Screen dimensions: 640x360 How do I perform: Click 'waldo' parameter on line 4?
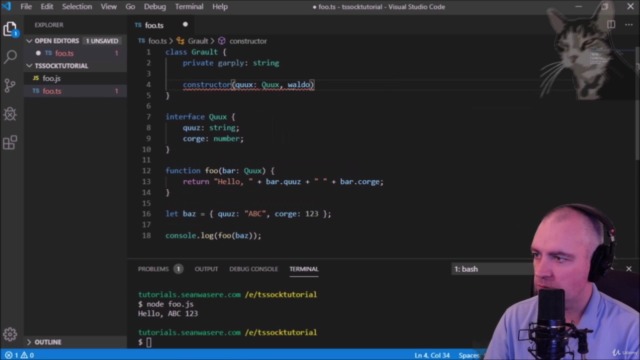299,84
